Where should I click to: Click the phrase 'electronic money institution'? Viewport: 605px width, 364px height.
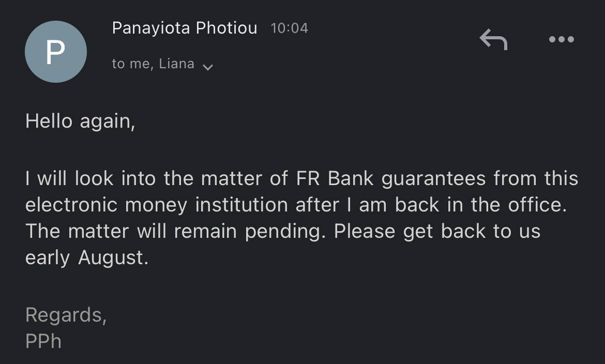(x=157, y=205)
